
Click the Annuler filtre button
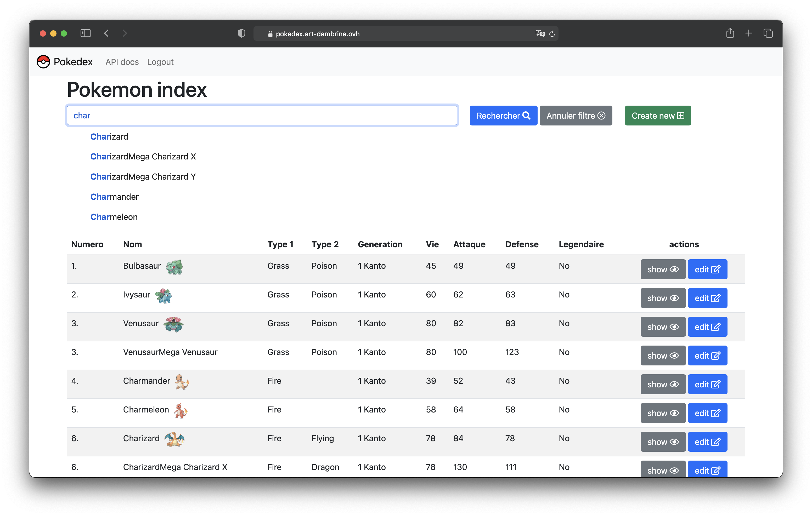pos(576,116)
